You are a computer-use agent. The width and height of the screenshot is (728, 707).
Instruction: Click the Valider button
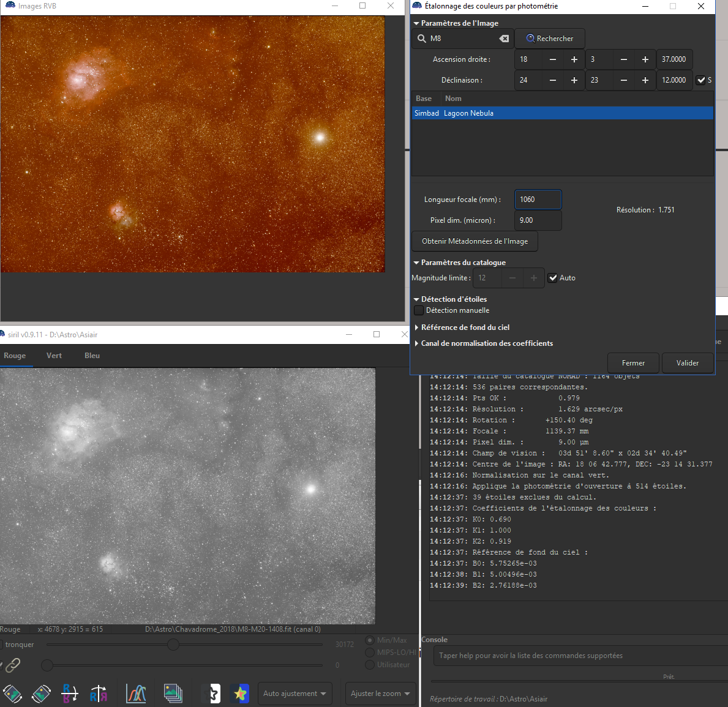687,363
